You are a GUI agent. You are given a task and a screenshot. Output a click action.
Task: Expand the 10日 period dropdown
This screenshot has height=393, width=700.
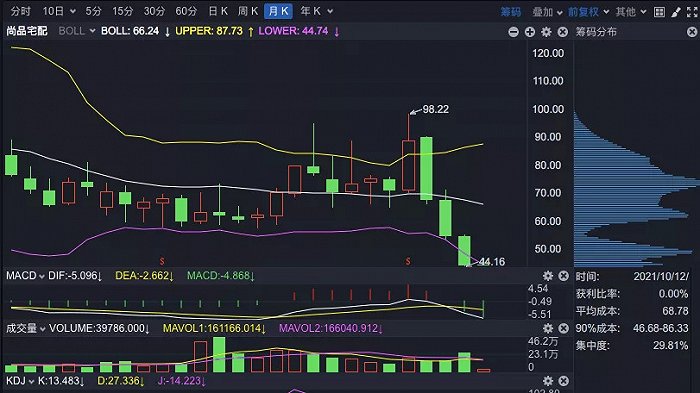coord(59,11)
